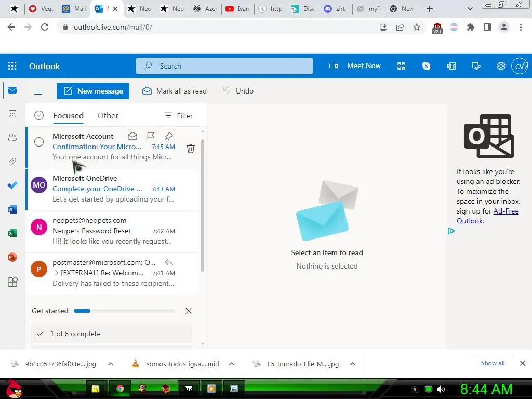Viewport: 532px width, 399px height.
Task: Click Undo button
Action: pyautogui.click(x=238, y=91)
